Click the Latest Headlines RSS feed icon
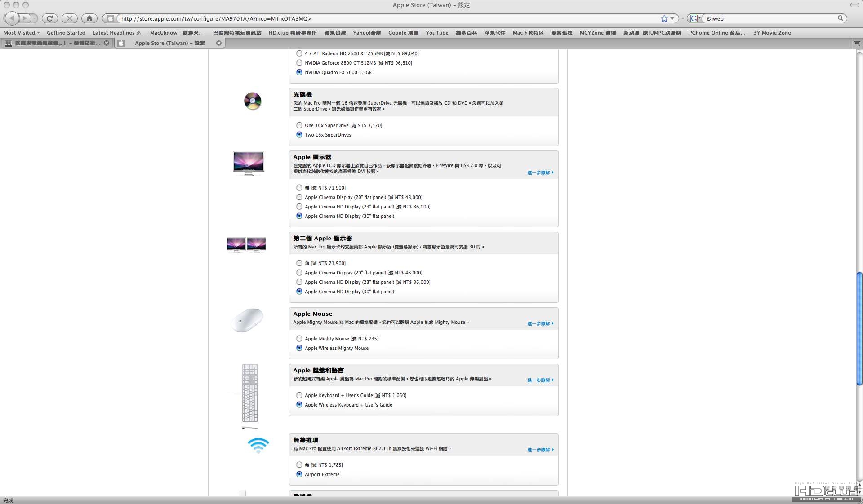The height and width of the screenshot is (504, 863). point(138,33)
